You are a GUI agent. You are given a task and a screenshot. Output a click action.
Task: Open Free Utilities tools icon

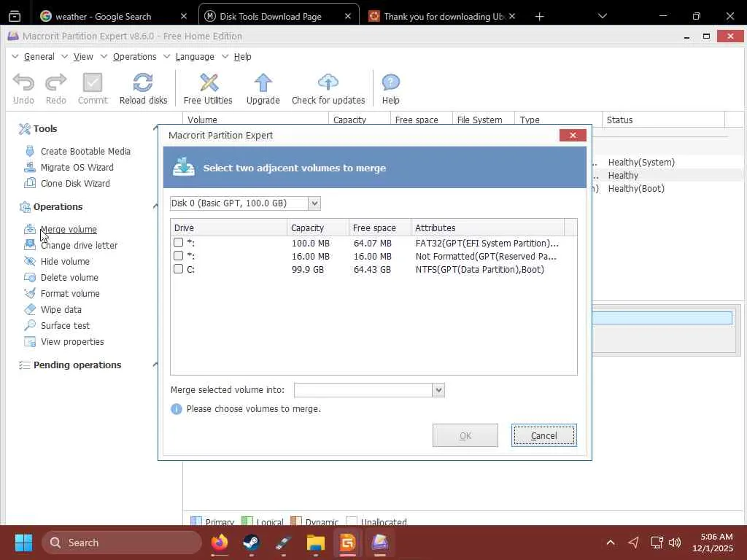tap(208, 83)
